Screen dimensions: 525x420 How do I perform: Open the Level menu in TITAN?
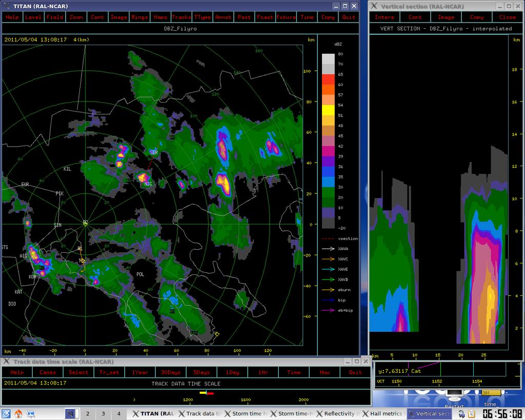(33, 17)
